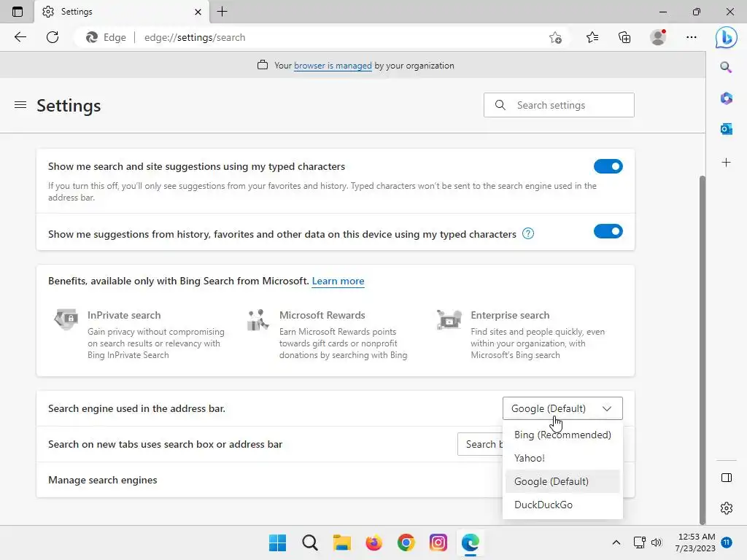Refresh the settings page
This screenshot has height=560, width=747.
tap(53, 37)
